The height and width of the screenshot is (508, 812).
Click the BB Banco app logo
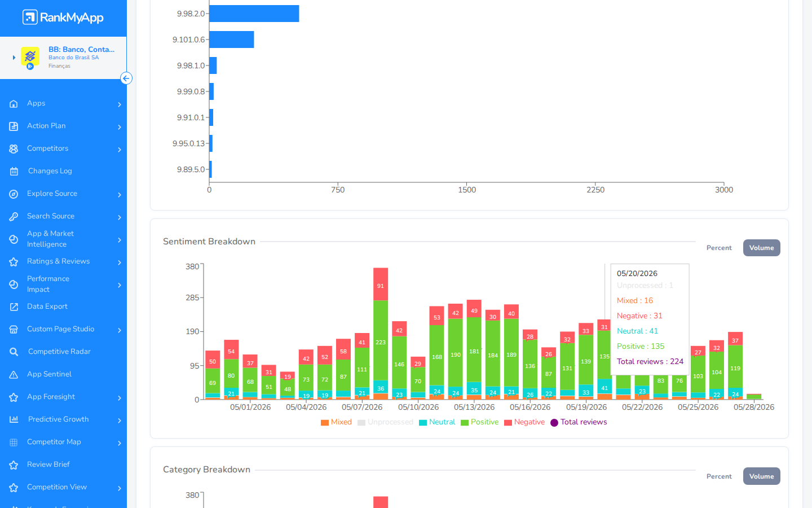(30, 56)
